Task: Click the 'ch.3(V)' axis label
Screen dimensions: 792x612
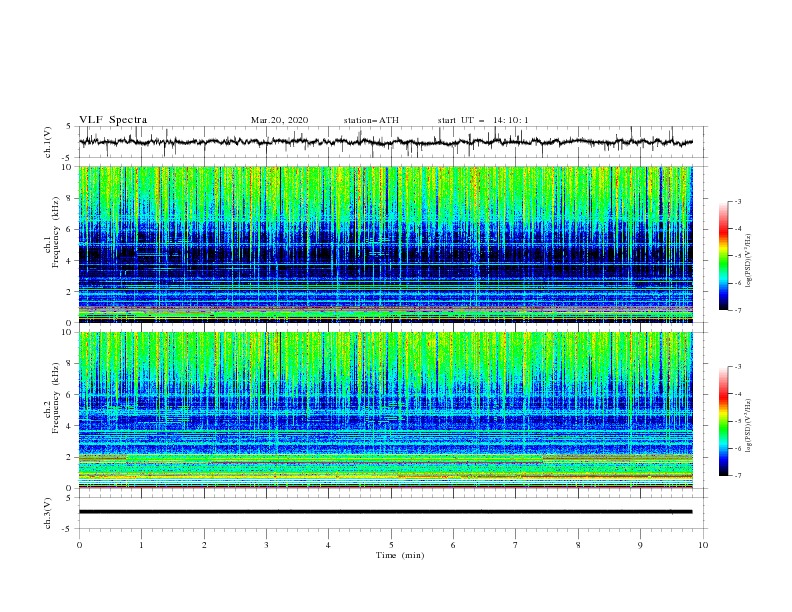Action: tap(48, 513)
